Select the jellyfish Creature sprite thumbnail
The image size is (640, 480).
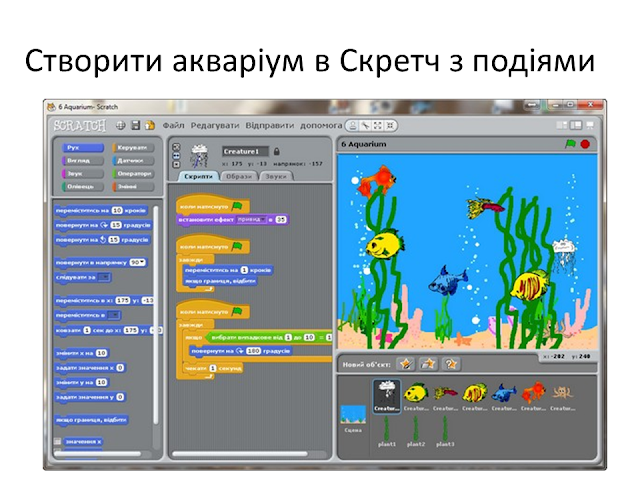point(387,396)
